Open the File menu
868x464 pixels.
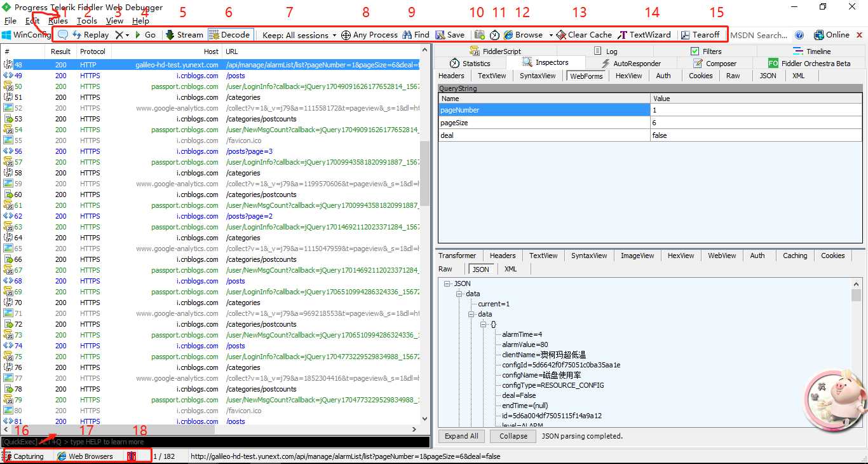click(10, 21)
